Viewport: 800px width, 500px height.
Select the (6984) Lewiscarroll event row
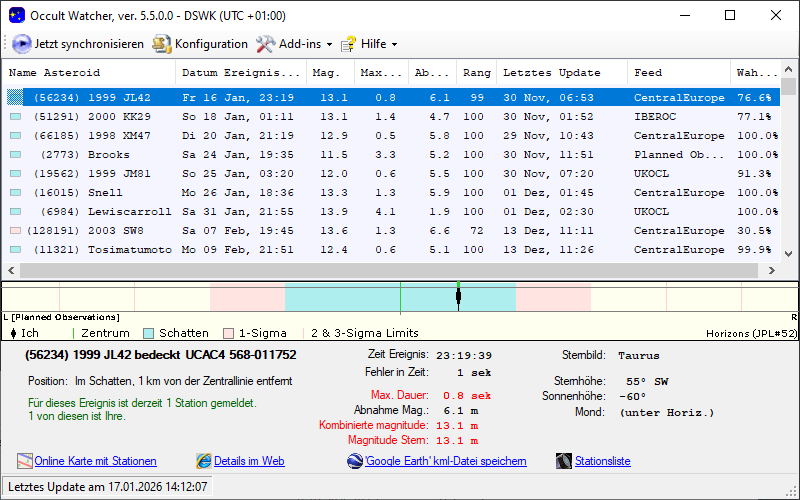coord(393,211)
